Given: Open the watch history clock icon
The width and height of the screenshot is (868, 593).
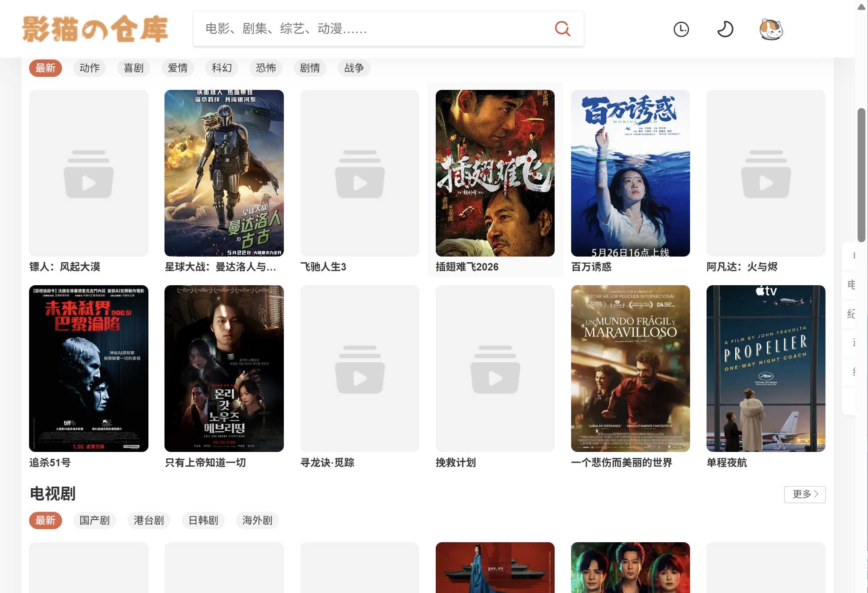Looking at the screenshot, I should point(681,29).
